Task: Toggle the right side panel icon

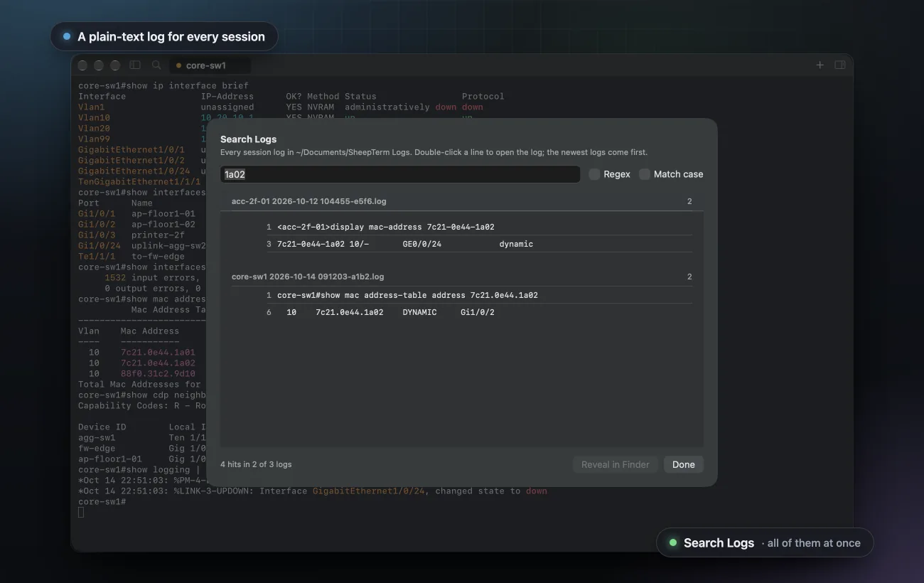Action: coord(839,65)
